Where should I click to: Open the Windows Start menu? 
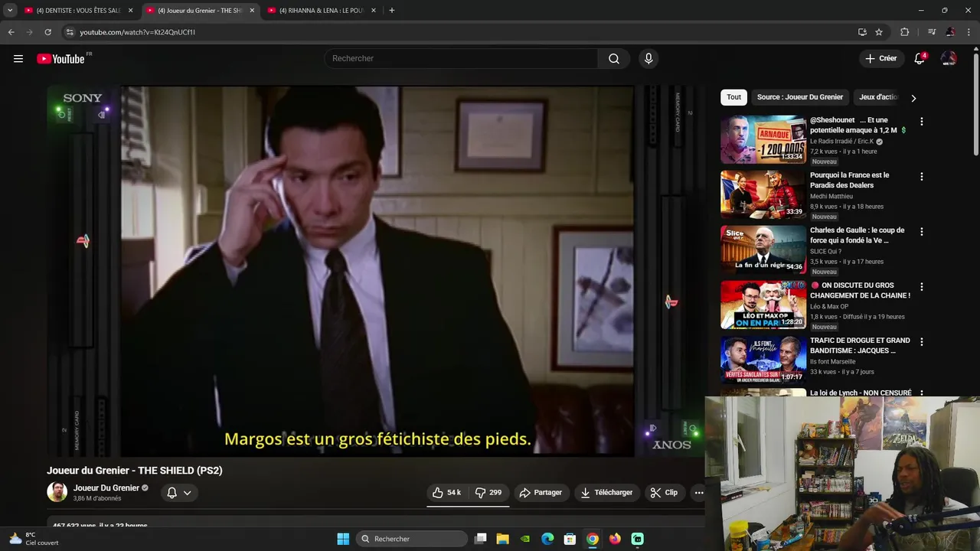343,539
